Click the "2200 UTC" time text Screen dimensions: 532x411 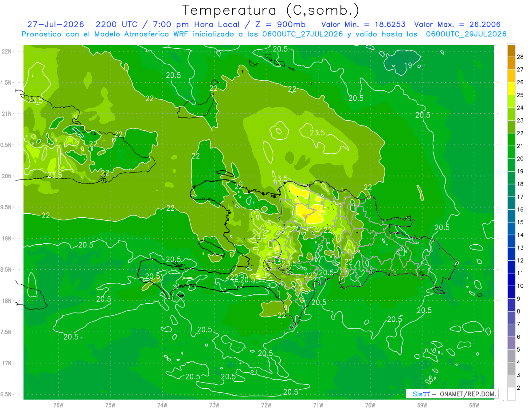pyautogui.click(x=116, y=24)
